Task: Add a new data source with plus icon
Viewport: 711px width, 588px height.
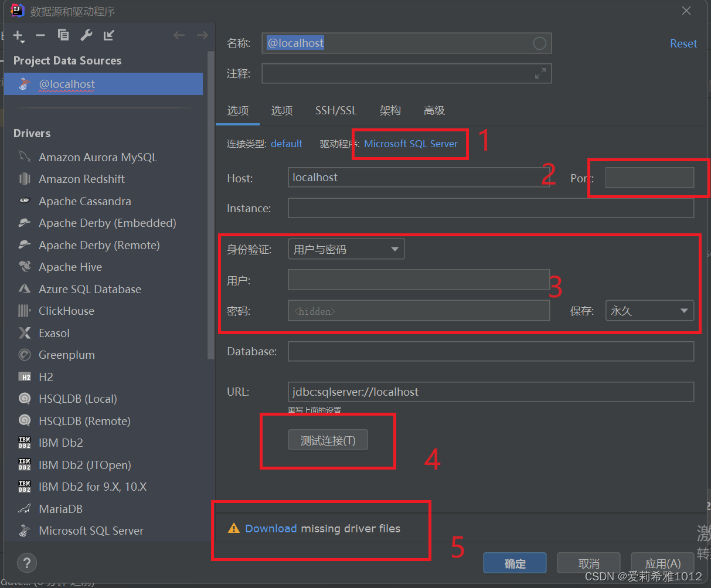Action: (18, 35)
